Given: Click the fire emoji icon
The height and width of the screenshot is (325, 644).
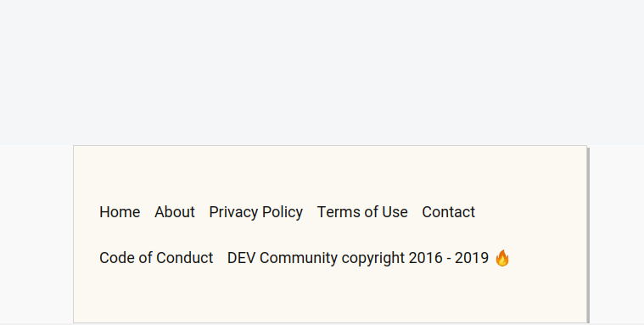Looking at the screenshot, I should click(x=502, y=258).
